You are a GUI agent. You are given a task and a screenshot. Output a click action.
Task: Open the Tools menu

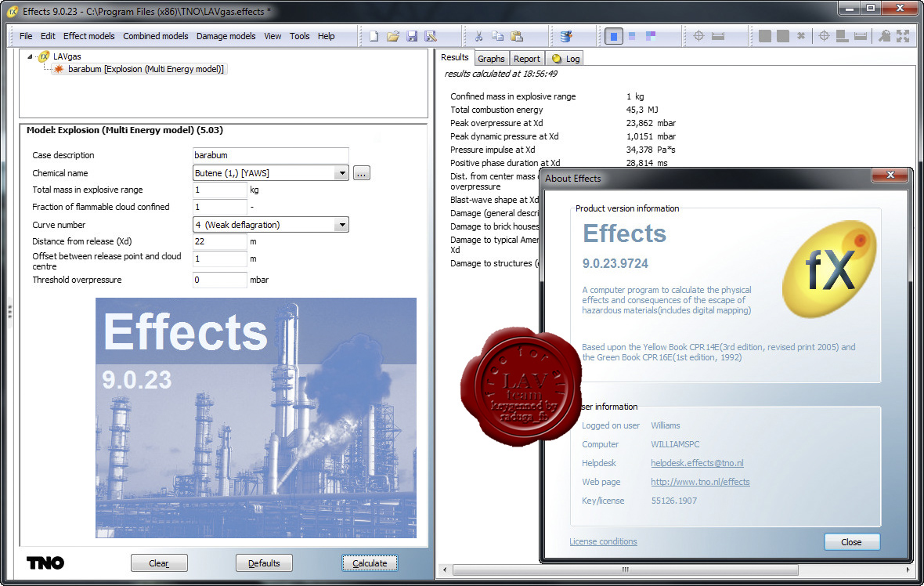[299, 36]
